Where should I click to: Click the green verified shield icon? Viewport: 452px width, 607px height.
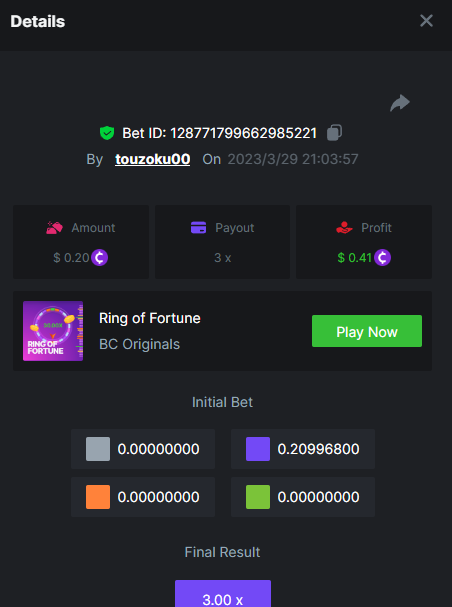coord(107,133)
